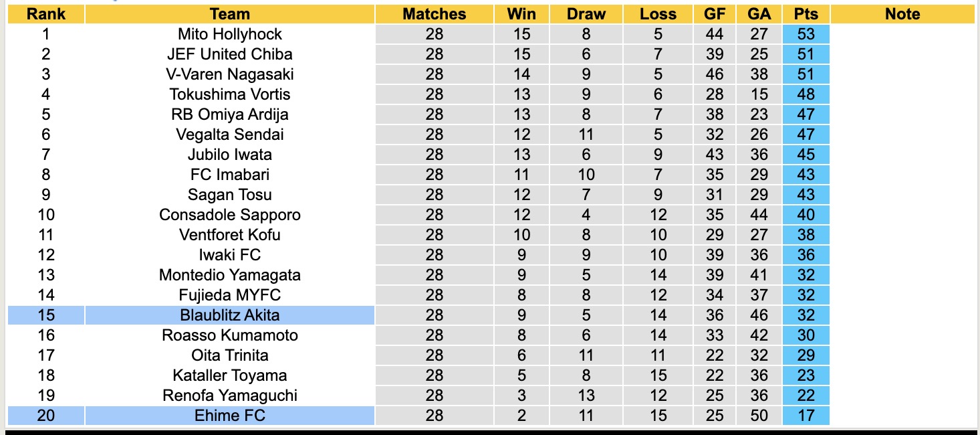This screenshot has width=980, height=435.
Task: Click the Matches column header
Action: pos(434,14)
